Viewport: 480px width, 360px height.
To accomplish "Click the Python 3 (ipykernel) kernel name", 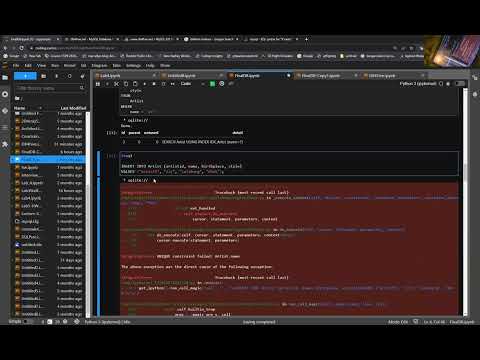I will click(418, 84).
